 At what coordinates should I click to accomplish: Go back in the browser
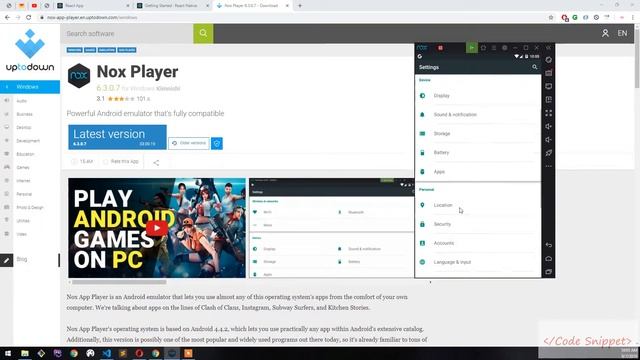coord(7,18)
